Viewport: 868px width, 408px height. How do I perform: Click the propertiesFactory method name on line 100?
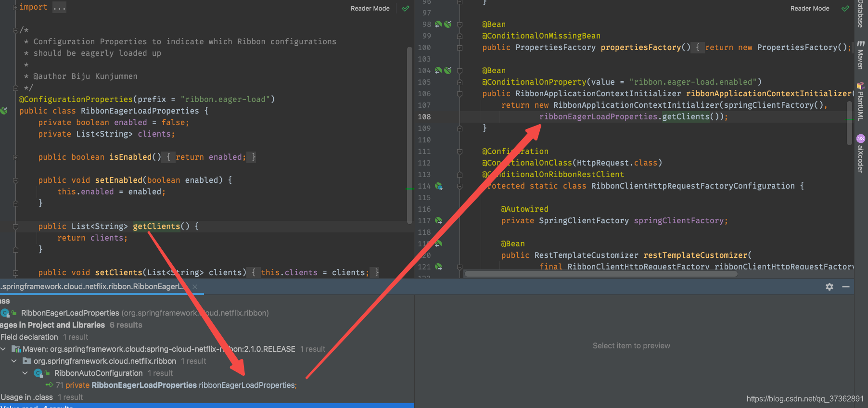click(x=641, y=48)
